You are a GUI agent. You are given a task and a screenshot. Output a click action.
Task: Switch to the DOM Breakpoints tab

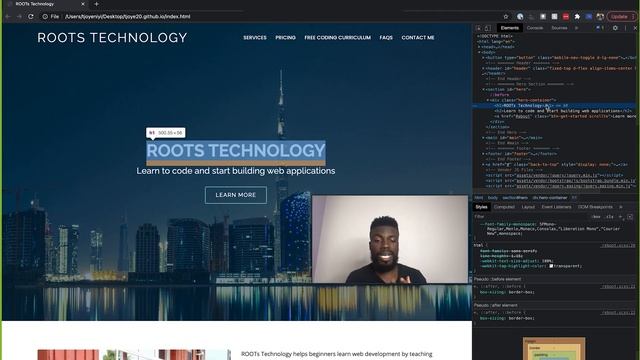[595, 207]
